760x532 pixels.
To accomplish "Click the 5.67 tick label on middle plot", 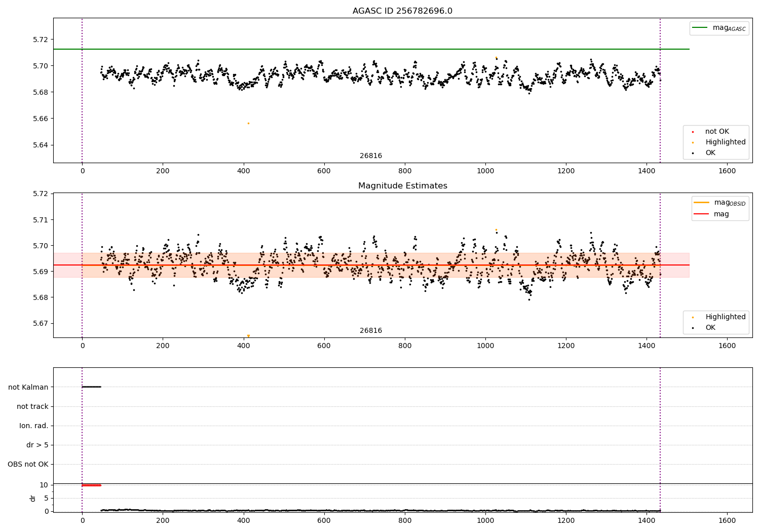I will [40, 323].
